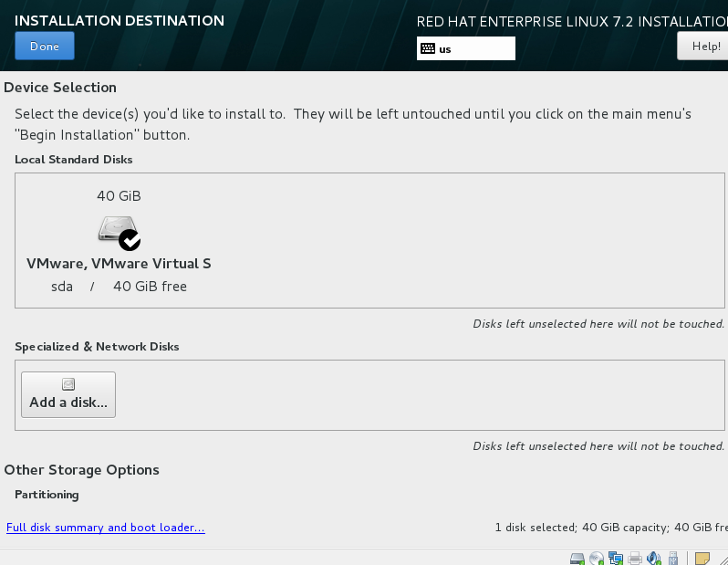728x565 pixels.
Task: Open the Help! button
Action: point(703,46)
